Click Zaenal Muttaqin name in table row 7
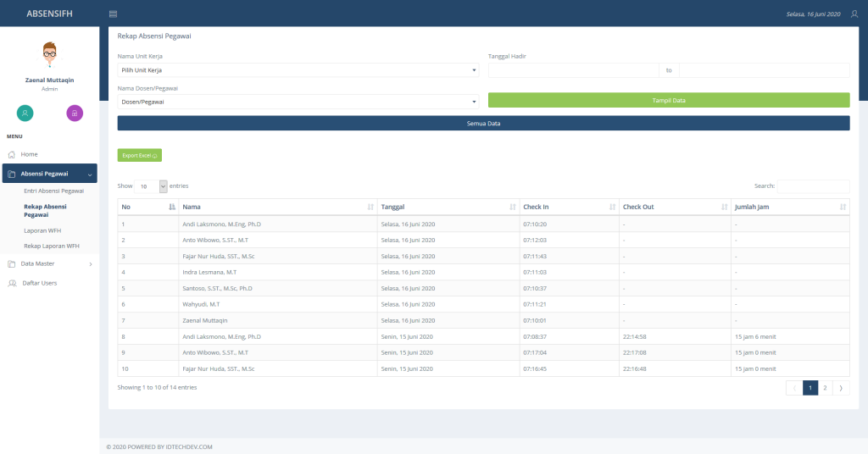Viewport: 868px width, 454px height. click(205, 320)
